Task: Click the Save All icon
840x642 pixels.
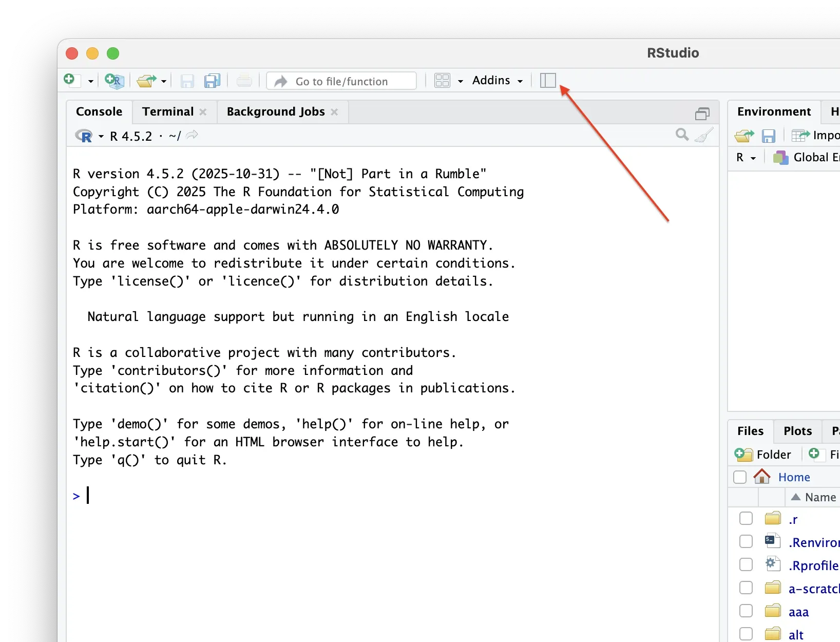Action: [x=212, y=81]
